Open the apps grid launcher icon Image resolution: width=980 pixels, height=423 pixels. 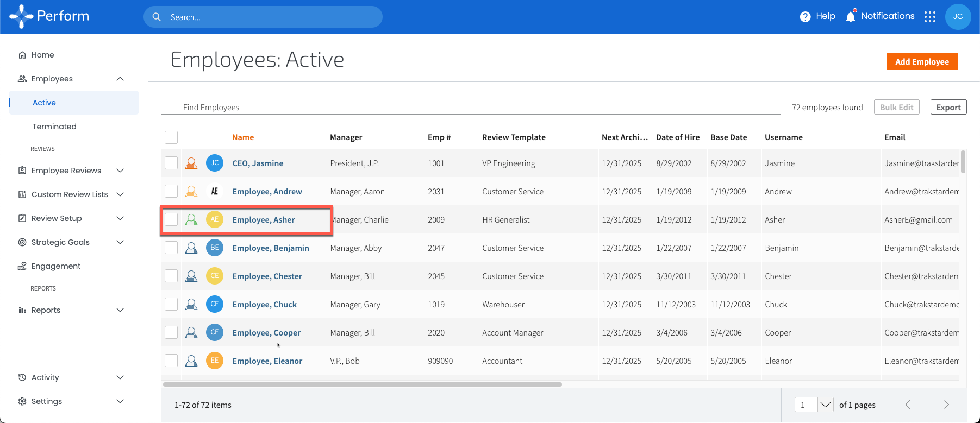pyautogui.click(x=930, y=17)
